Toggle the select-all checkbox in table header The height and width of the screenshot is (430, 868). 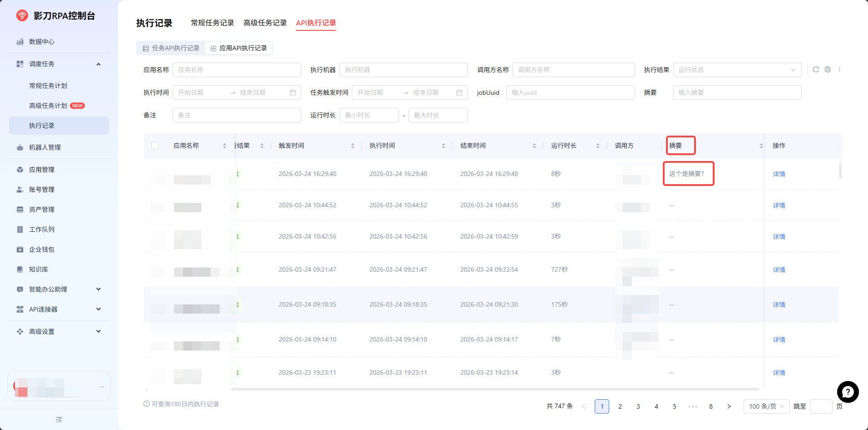click(155, 146)
